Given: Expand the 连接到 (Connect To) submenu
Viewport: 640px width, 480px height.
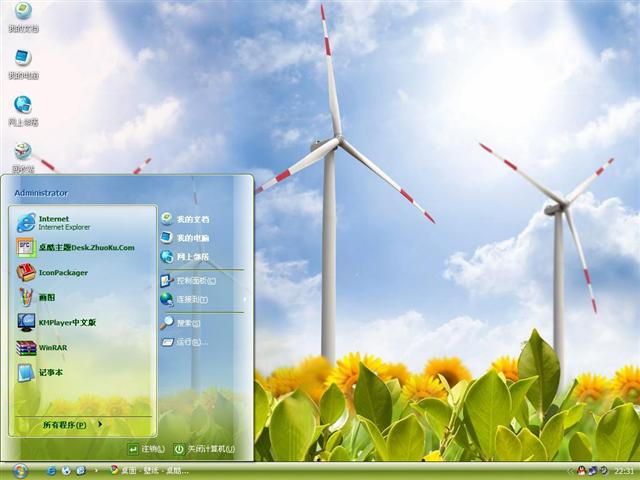Looking at the screenshot, I should [192, 299].
